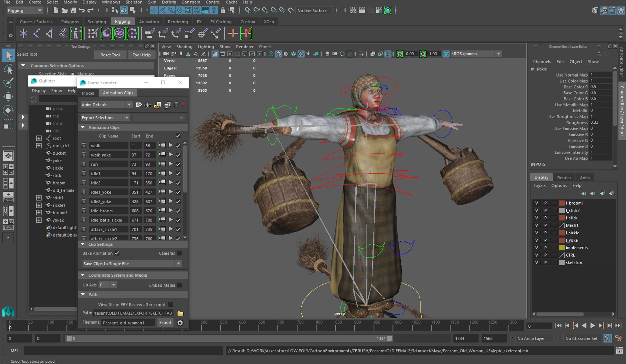Screen dimensions: 626x364
Task: Switch to the Model tab in Game Exporter
Action: coord(88,93)
